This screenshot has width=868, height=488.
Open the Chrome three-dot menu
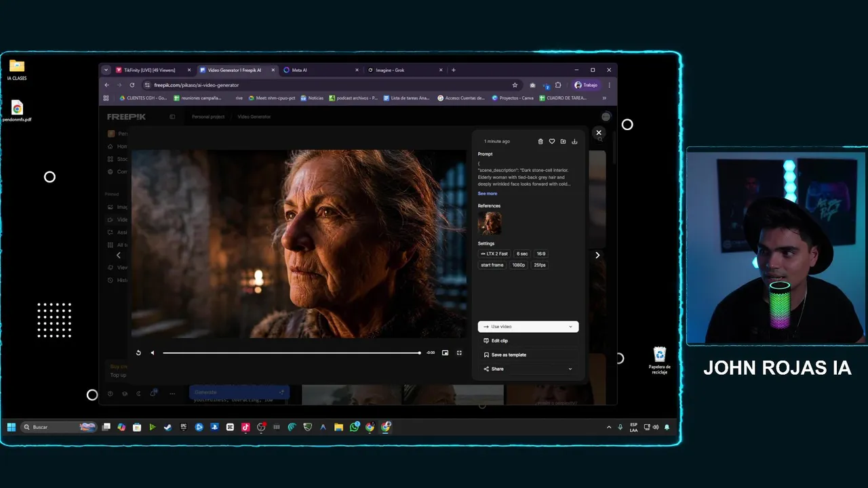(x=609, y=85)
